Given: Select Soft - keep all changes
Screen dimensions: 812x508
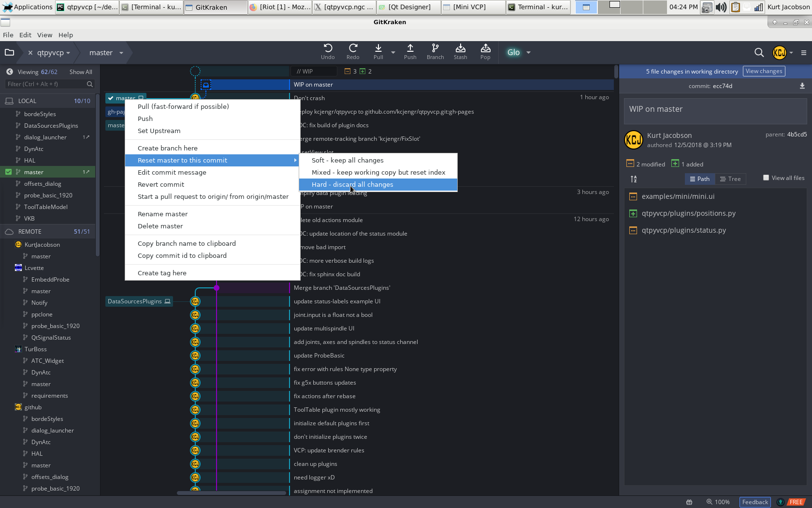Looking at the screenshot, I should point(378,160).
